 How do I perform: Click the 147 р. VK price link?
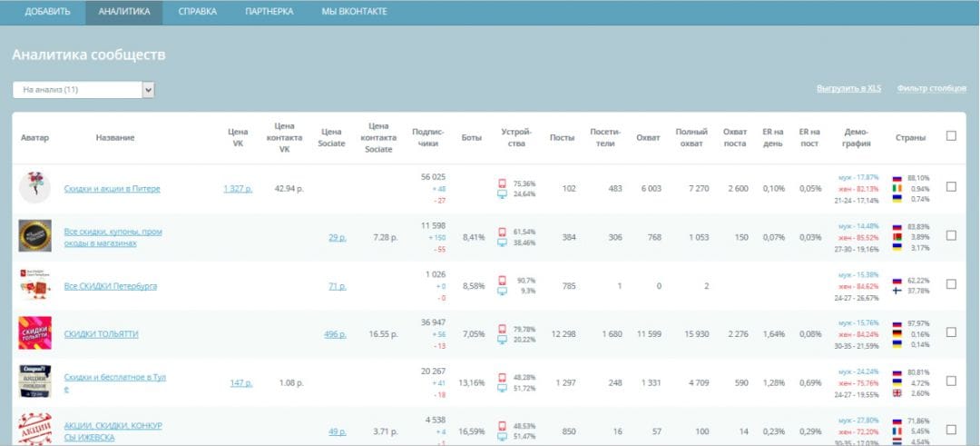click(x=241, y=382)
